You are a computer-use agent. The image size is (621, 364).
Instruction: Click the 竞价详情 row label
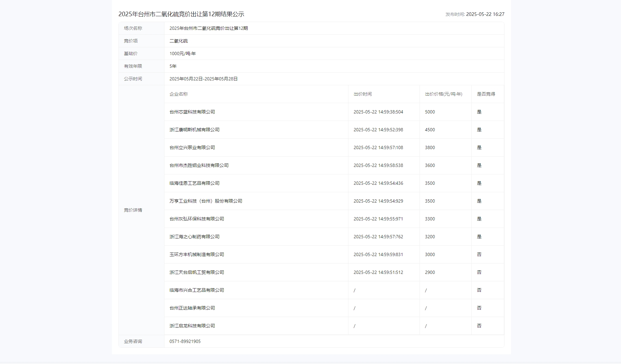coord(133,210)
